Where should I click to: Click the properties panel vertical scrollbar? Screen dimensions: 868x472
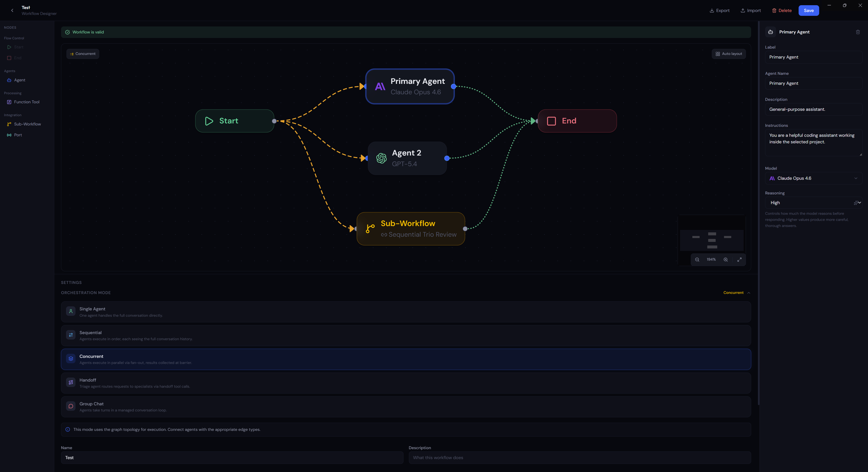(759, 213)
